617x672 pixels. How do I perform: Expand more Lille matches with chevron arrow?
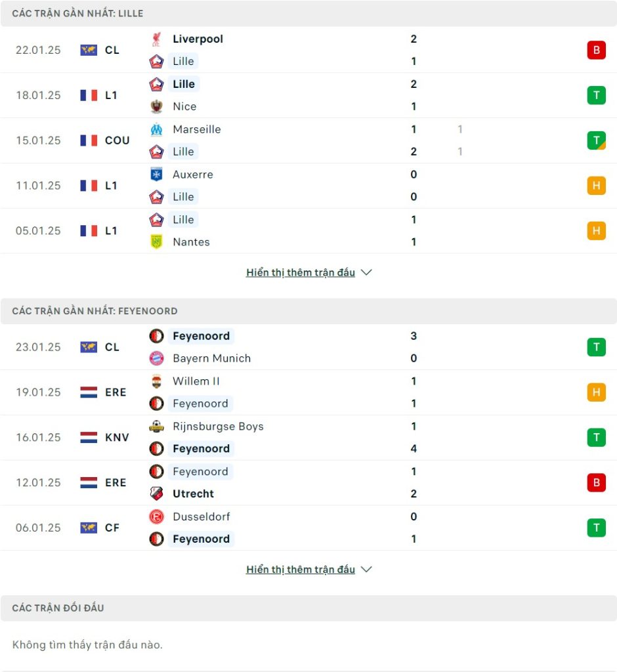coord(366,272)
